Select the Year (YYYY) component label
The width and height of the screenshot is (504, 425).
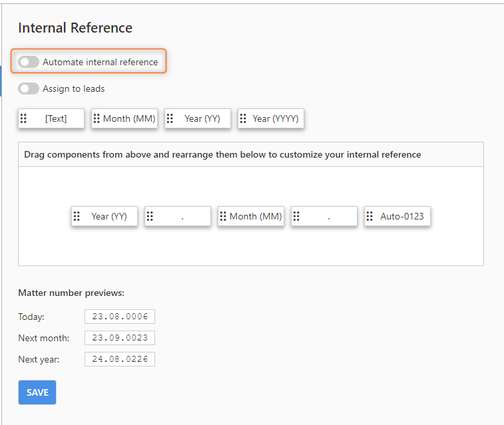276,119
